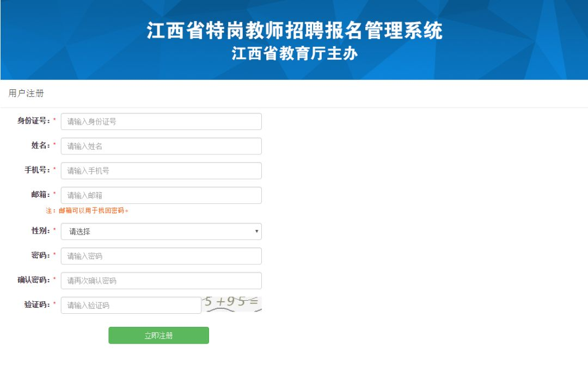Focus the 确认密码 input field
588x366 pixels.
161,281
